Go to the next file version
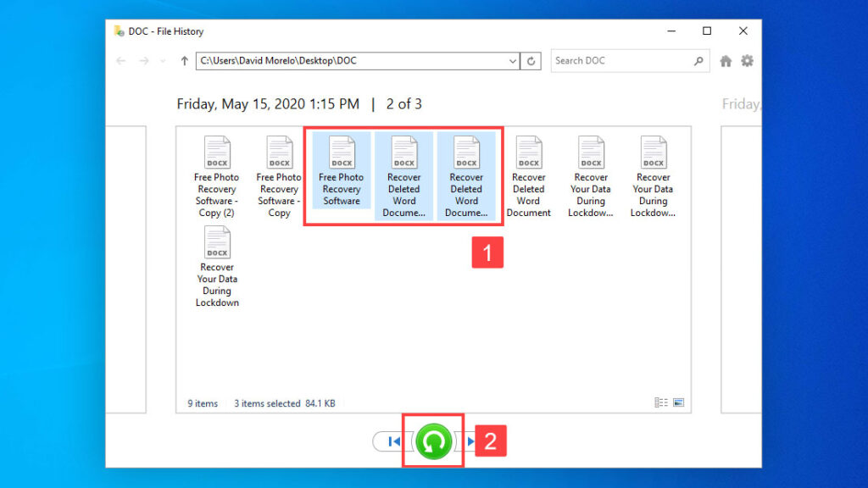Image resolution: width=868 pixels, height=488 pixels. coord(472,441)
